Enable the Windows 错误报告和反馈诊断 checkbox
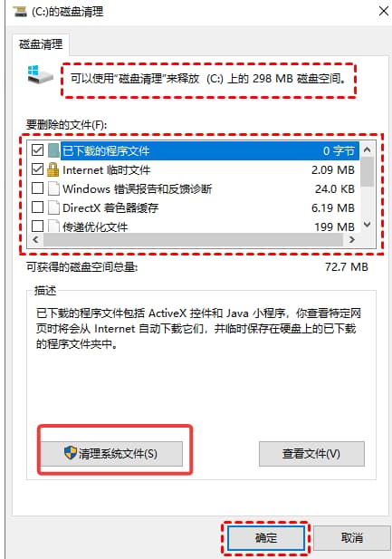This screenshot has height=559, width=392. coord(37,188)
